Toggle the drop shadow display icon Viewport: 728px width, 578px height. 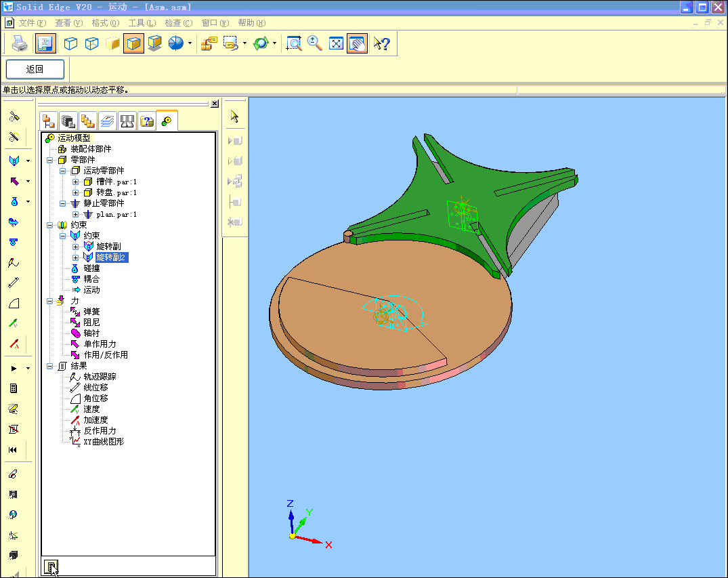point(154,43)
